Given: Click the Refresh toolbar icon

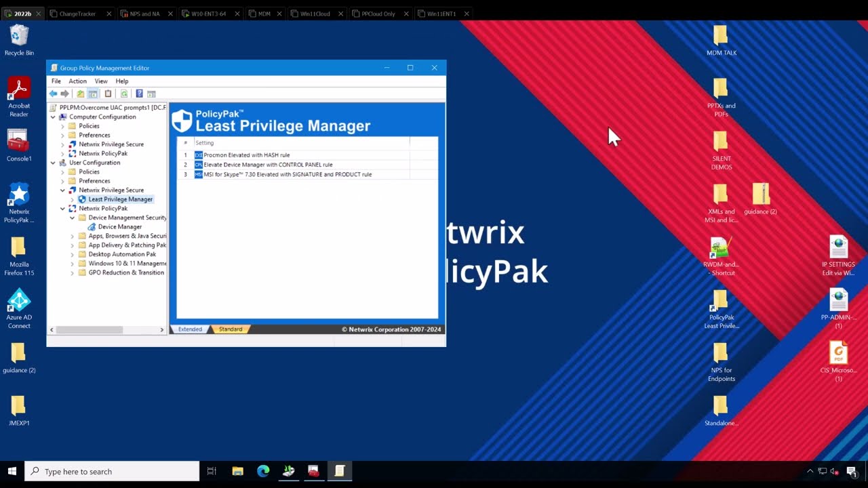Looking at the screenshot, I should [x=123, y=94].
